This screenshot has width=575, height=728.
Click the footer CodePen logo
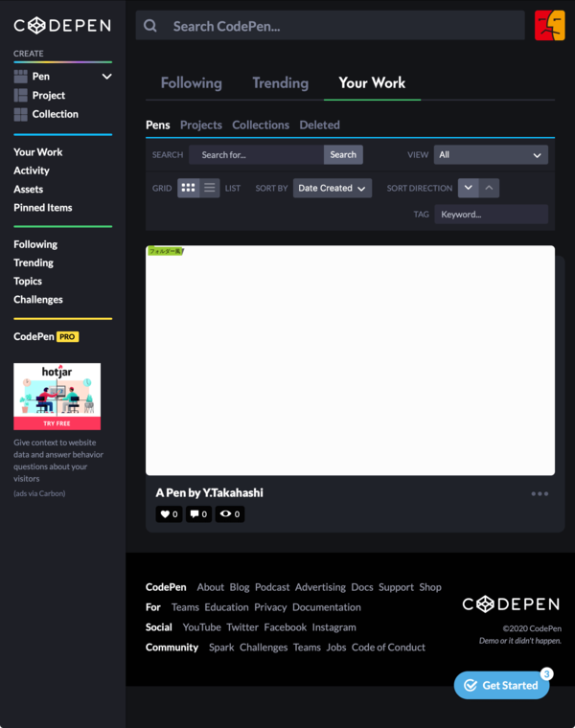pos(511,604)
